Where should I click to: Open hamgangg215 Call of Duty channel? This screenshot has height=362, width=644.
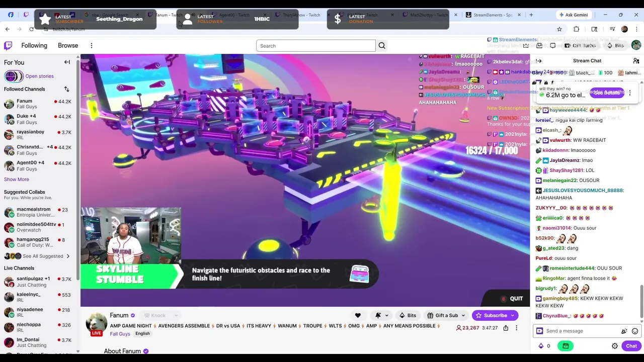37,242
